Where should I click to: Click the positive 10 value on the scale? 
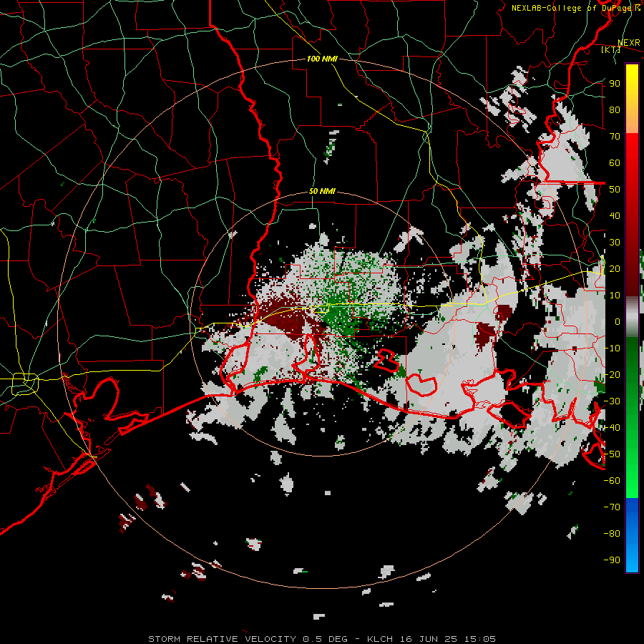615,296
